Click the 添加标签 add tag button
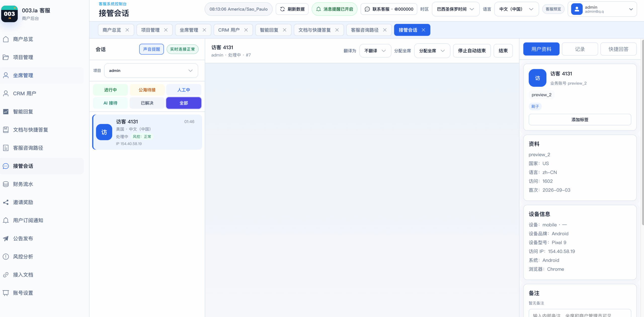Screen dimensions: 644x317 click(x=580, y=120)
